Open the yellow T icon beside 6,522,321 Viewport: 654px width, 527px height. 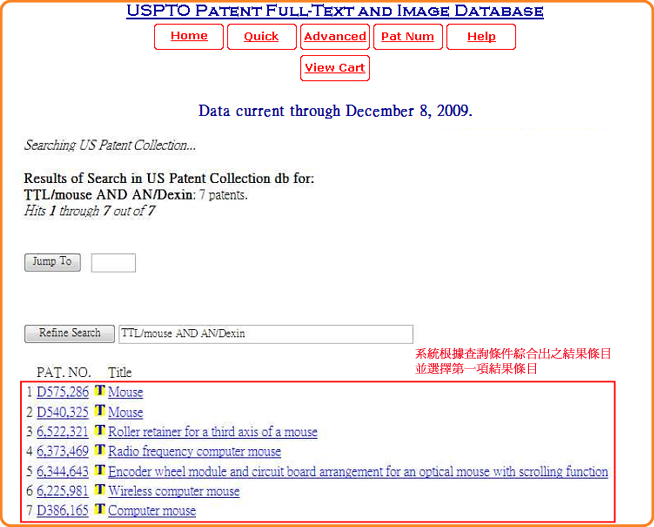click(99, 430)
